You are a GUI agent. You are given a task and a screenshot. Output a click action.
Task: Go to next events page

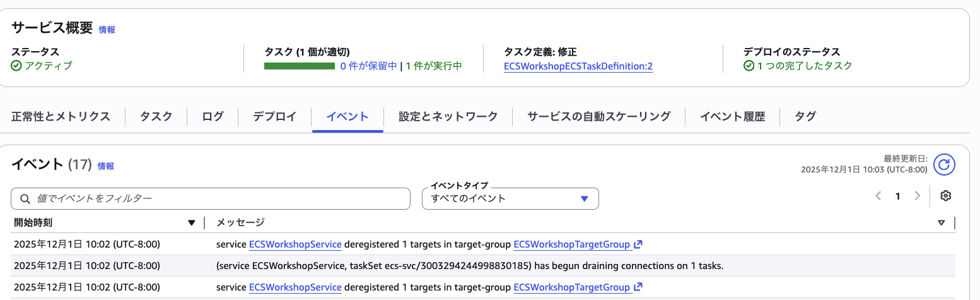coord(918,196)
